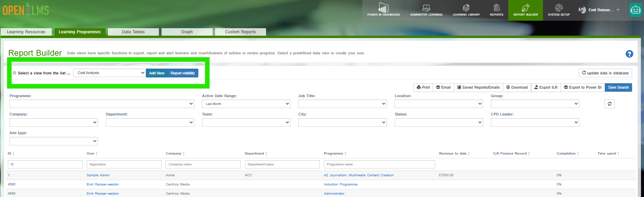Click the Report visibility button
This screenshot has height=197, width=644.
[183, 73]
